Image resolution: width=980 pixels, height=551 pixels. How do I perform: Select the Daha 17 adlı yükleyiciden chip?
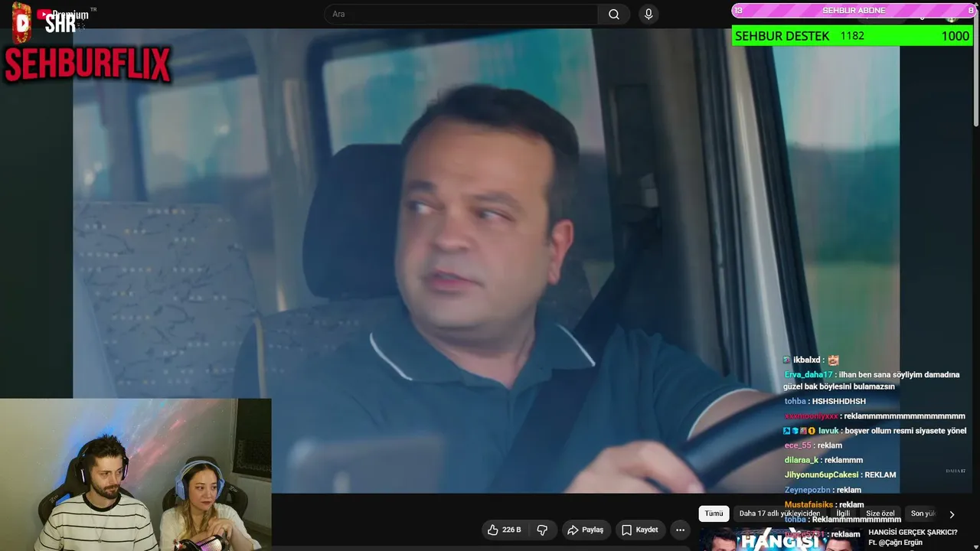coord(779,514)
